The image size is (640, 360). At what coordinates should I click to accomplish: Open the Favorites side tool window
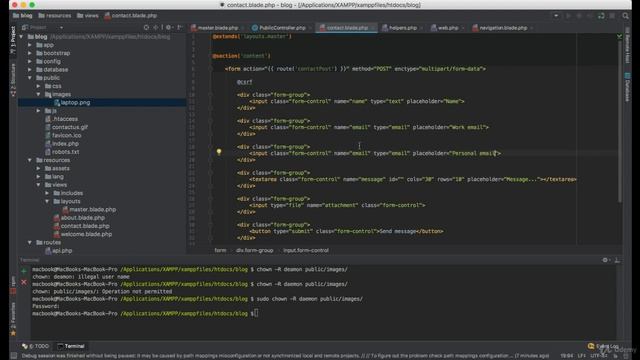(x=13, y=319)
